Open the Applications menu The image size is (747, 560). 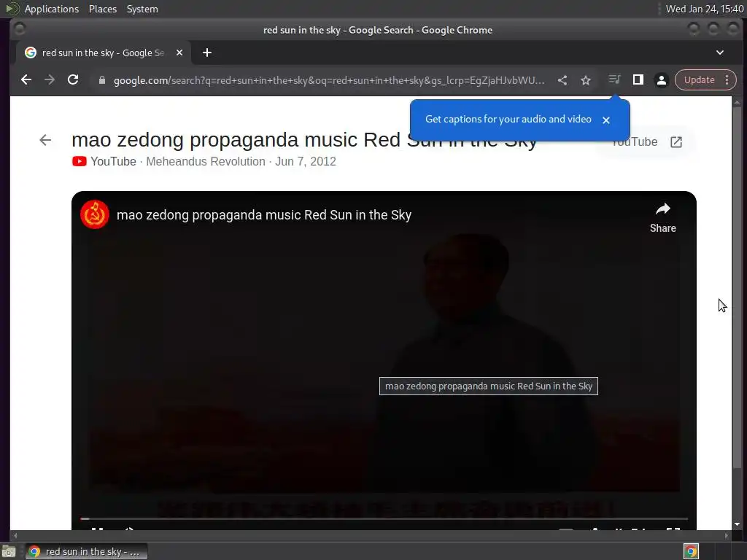[x=52, y=9]
